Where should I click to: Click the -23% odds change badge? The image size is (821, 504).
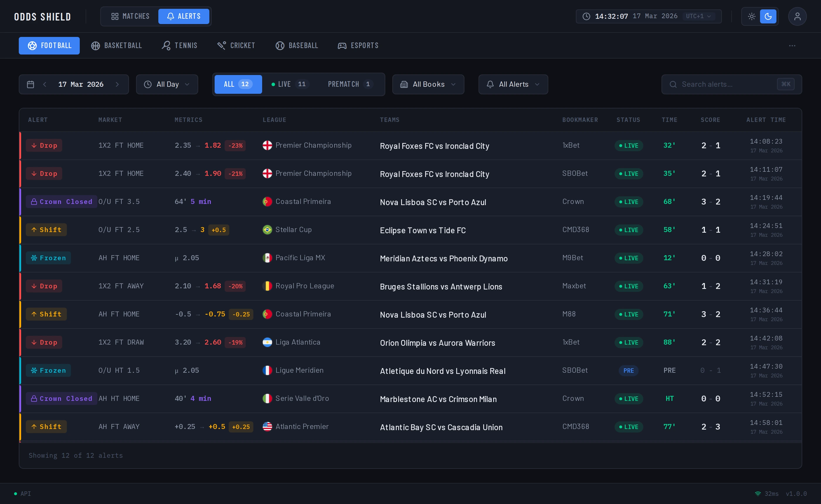(235, 146)
